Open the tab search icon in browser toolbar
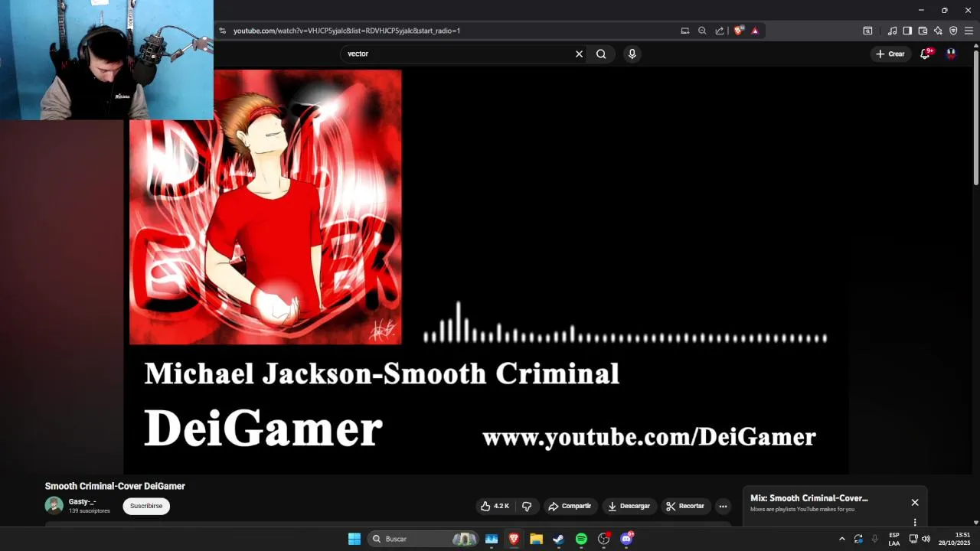980x551 pixels. point(867,31)
